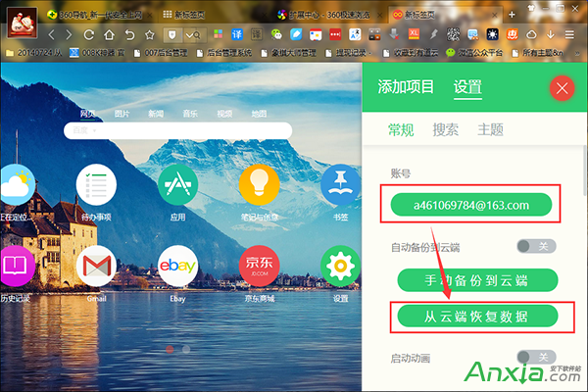Click the red chat bubble extension
588x392 pixels.
(x=335, y=34)
